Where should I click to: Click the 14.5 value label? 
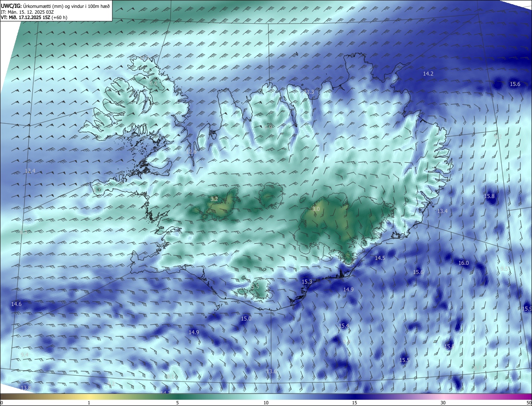pos(380,258)
